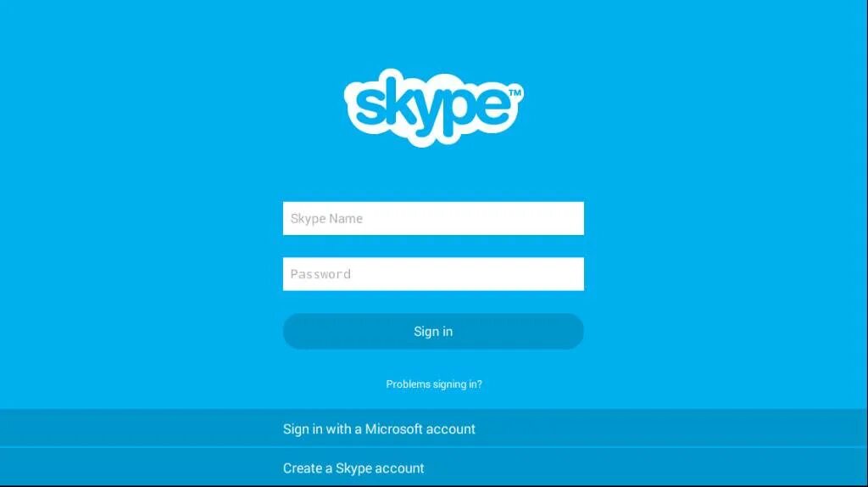This screenshot has width=868, height=487.
Task: Use Microsoft account sign-in option
Action: tap(434, 428)
